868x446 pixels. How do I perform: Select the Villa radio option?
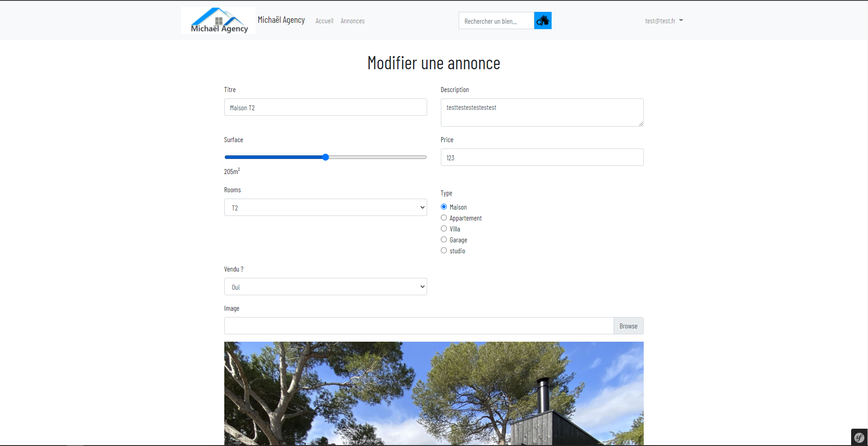[444, 229]
